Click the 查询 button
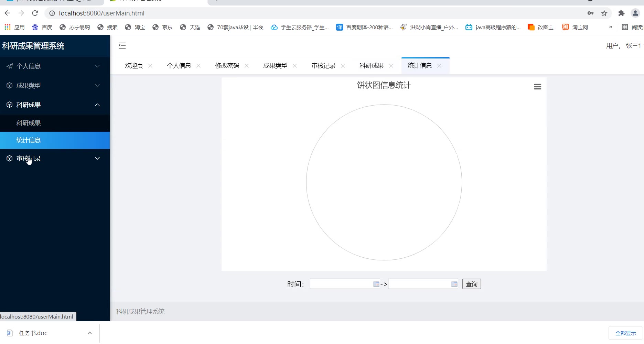644x344 pixels. tap(471, 284)
